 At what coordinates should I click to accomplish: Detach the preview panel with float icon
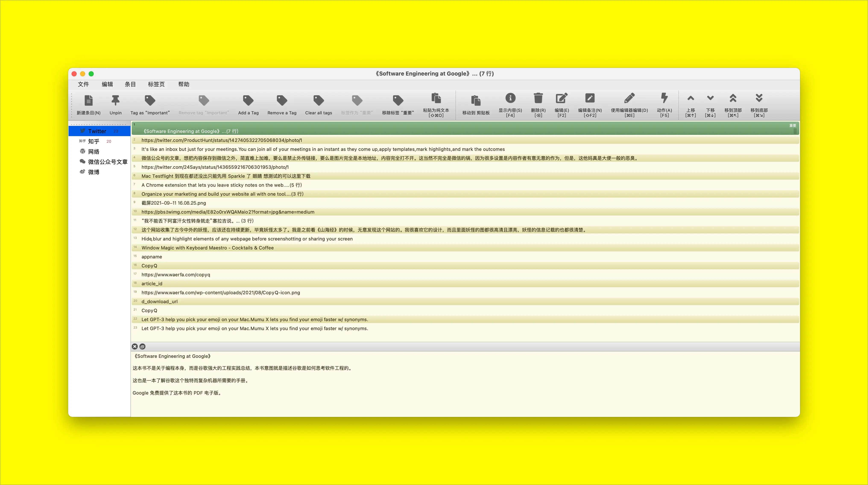click(142, 347)
